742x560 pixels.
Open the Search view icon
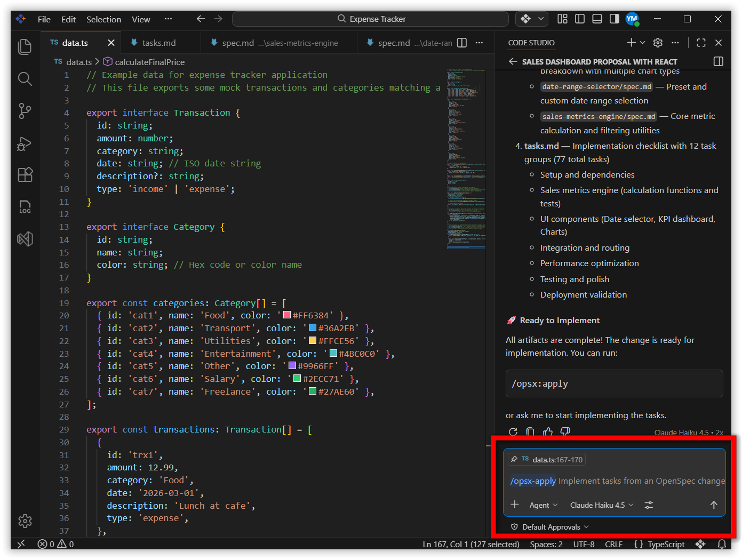(25, 79)
